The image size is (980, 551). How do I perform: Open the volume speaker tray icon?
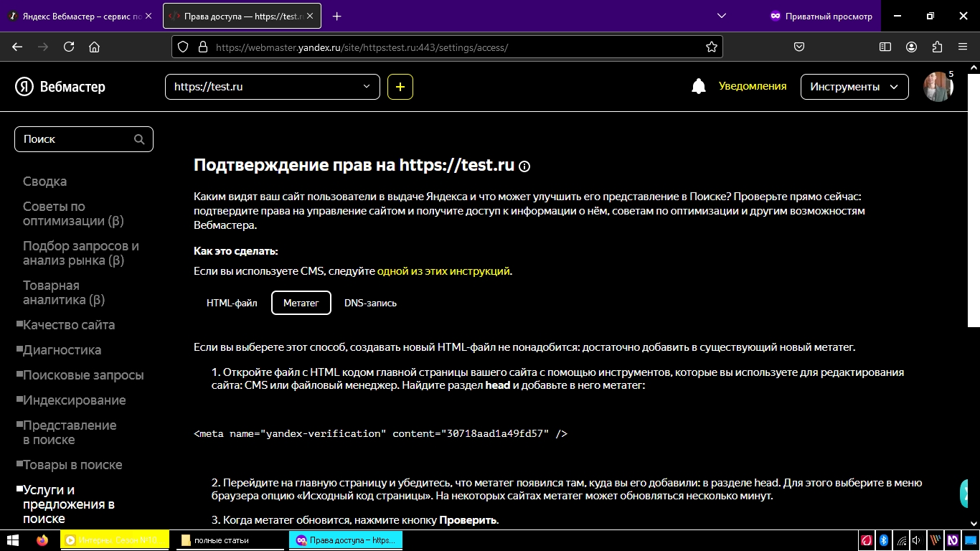point(917,540)
